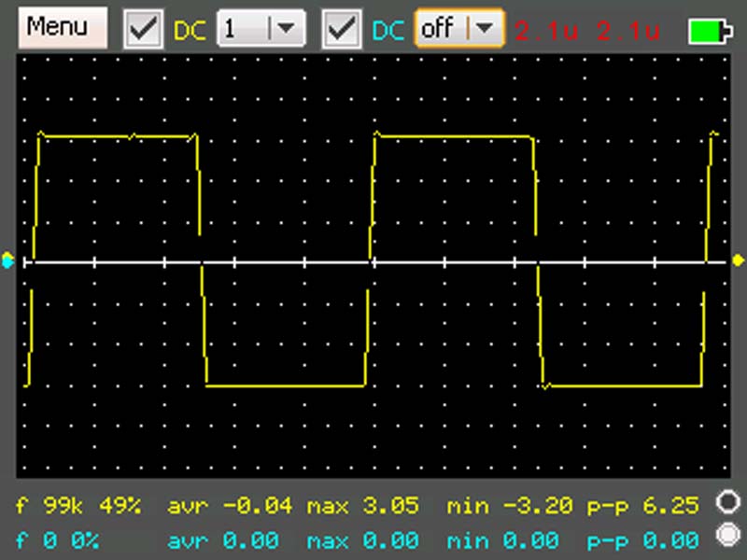Click the yellow frequency reading f 99k

coord(55,506)
